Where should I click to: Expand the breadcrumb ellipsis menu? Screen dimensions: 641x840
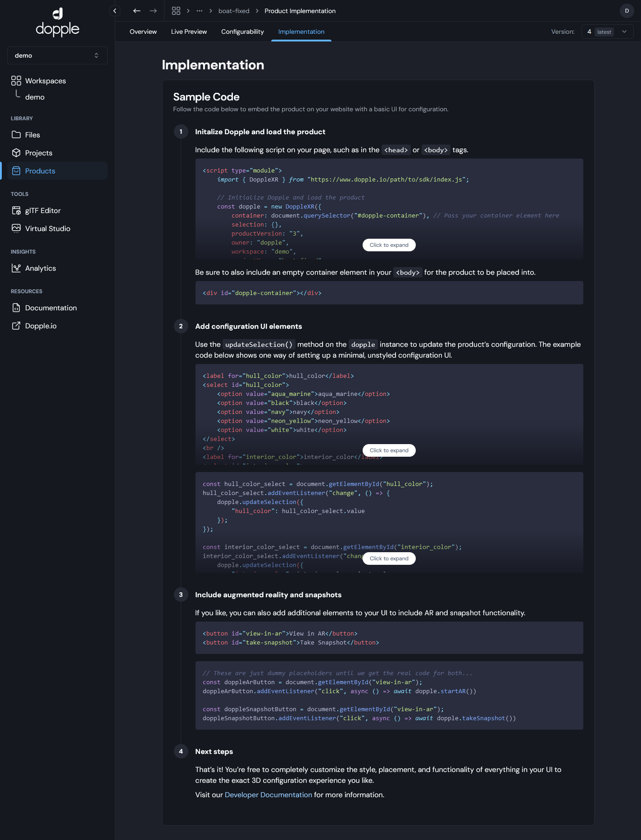tap(200, 11)
